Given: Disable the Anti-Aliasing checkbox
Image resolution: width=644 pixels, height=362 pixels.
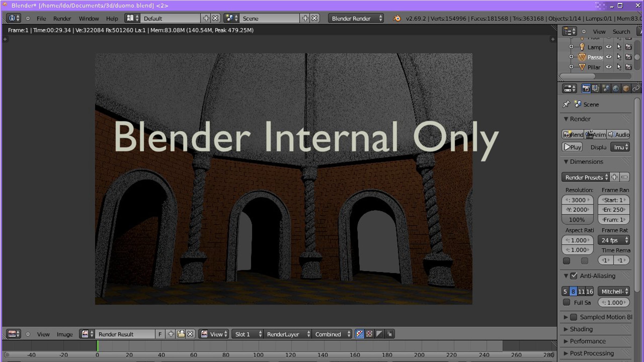Looking at the screenshot, I should point(574,276).
